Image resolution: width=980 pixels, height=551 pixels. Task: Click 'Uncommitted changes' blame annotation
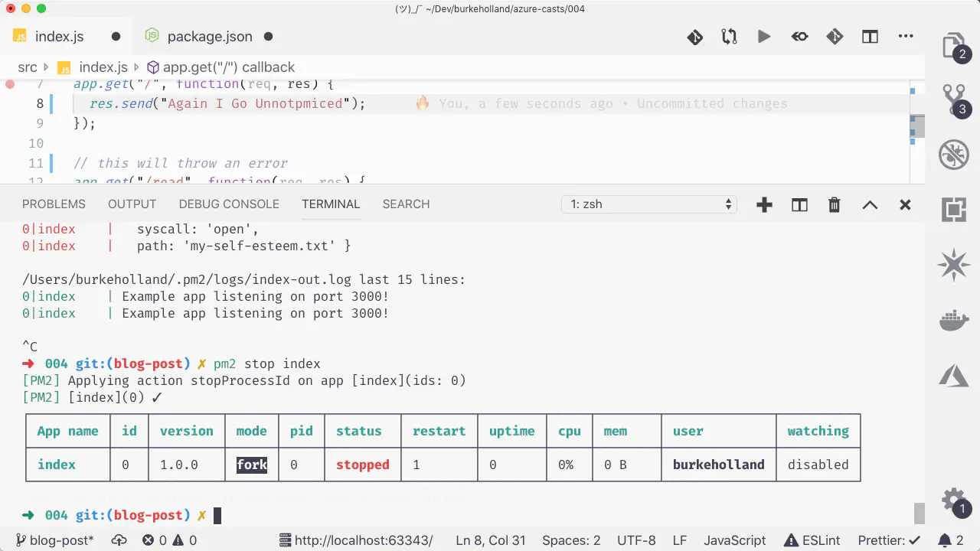point(712,103)
